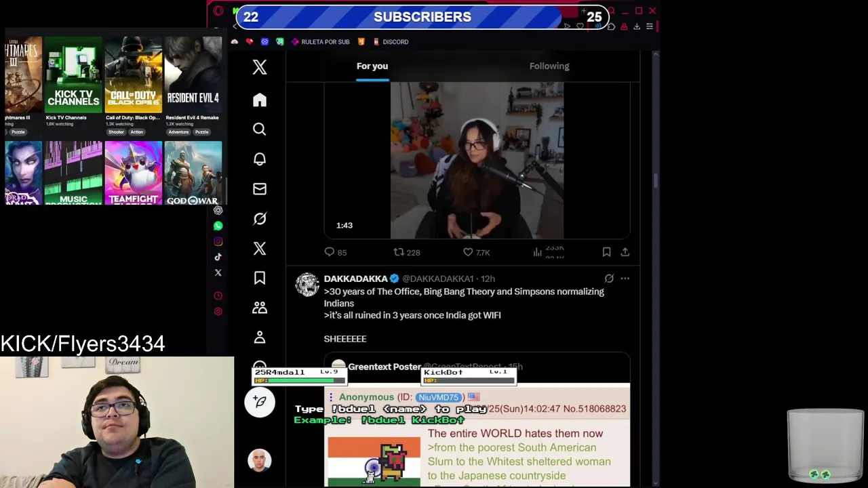Click Action tag under Call of Duty
Viewport: 868px width, 488px height.
click(136, 132)
